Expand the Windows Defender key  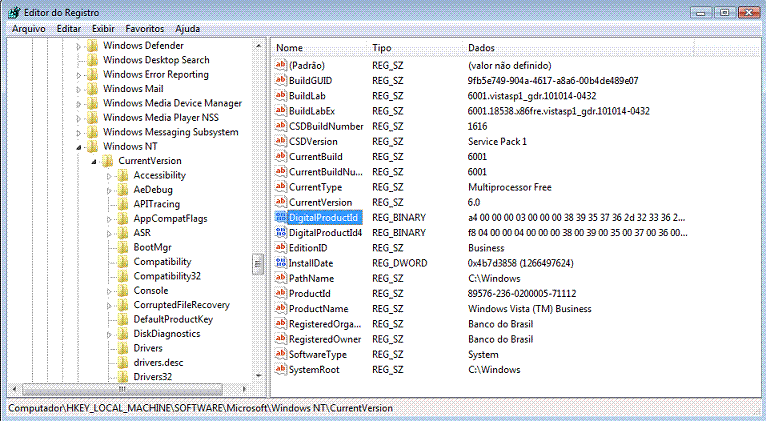coord(79,47)
